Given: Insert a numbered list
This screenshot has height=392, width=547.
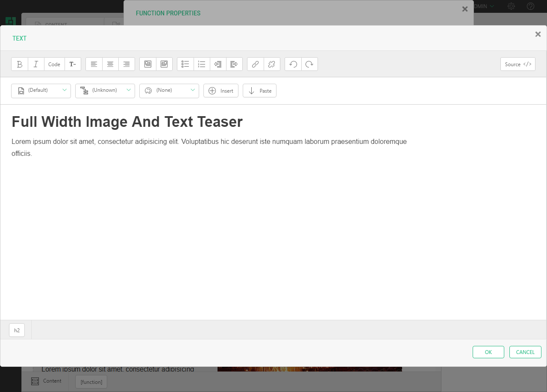Looking at the screenshot, I should point(202,64).
